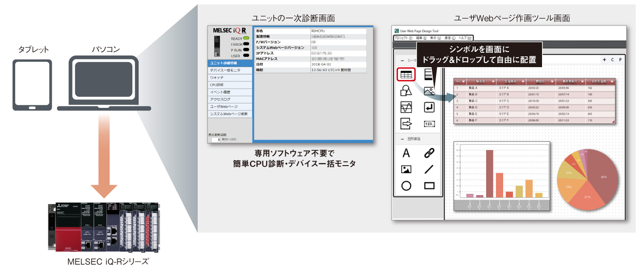Click the plus button above the canvas

[604, 60]
